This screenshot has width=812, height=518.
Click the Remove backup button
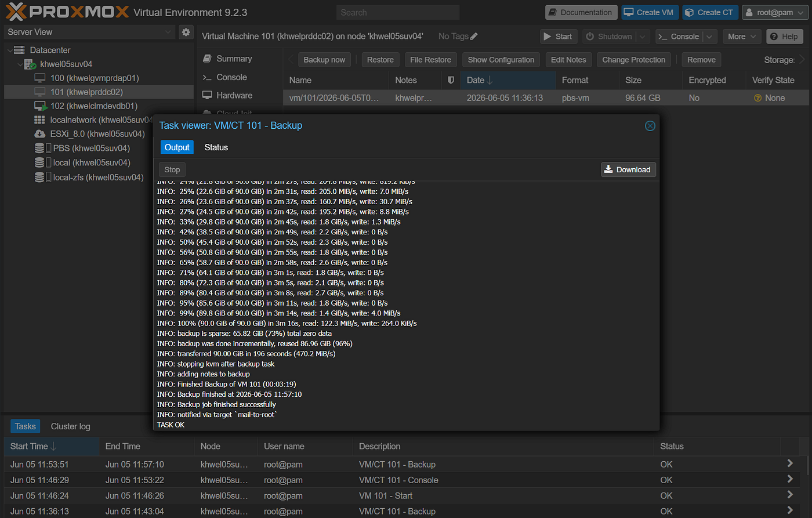point(702,60)
